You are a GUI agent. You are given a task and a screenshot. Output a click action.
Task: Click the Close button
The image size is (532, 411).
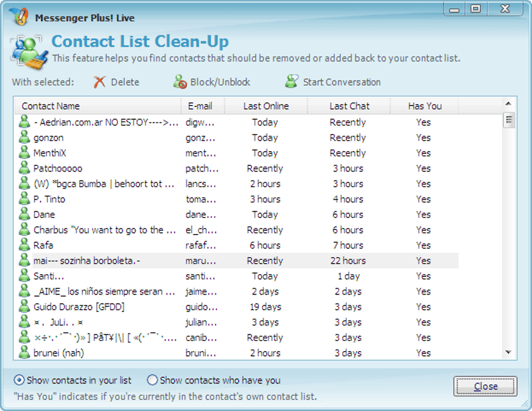tap(486, 386)
